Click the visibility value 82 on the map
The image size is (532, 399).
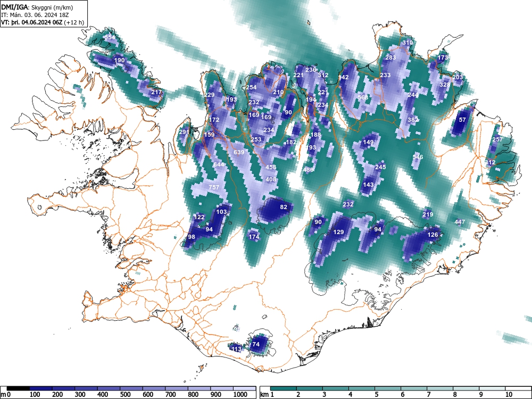[284, 207]
